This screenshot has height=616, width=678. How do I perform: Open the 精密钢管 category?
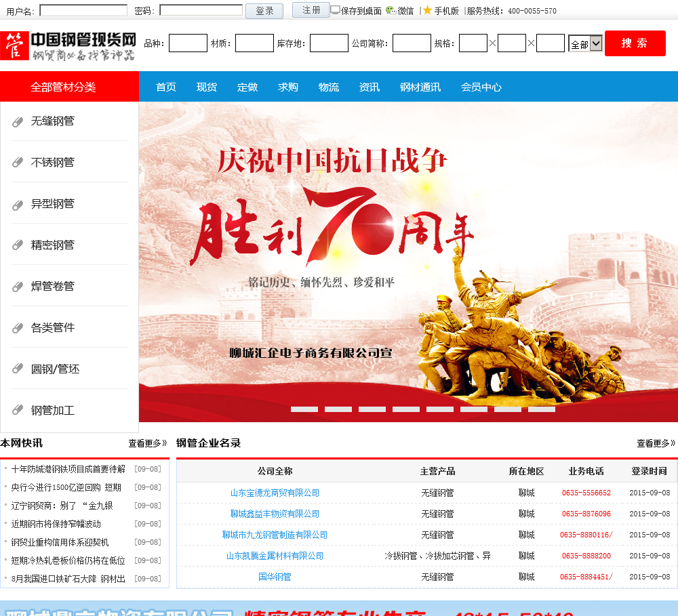53,245
